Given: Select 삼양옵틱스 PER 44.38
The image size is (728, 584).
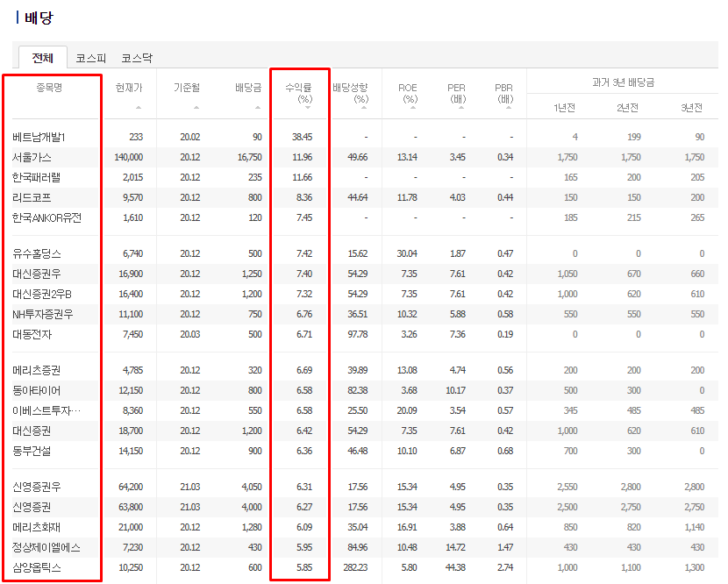Looking at the screenshot, I should pyautogui.click(x=455, y=567).
